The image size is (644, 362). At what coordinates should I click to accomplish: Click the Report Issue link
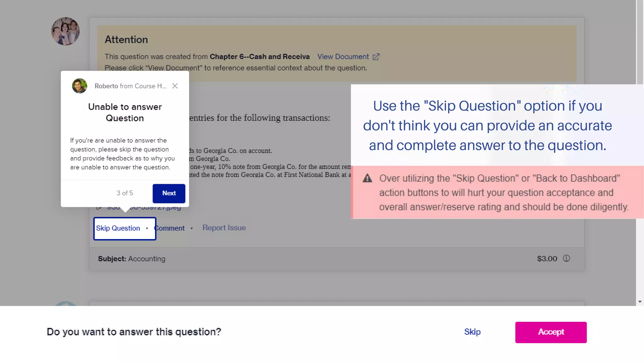pos(224,228)
